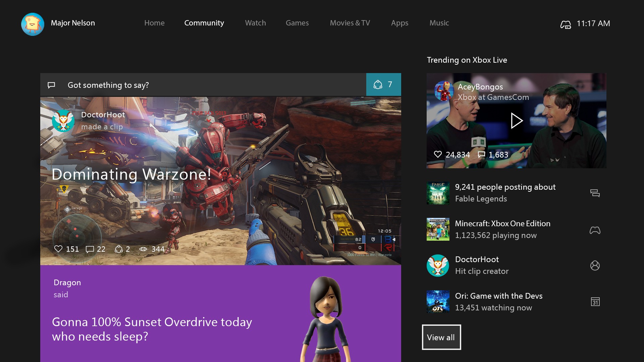
Task: Open the Games tab
Action: [297, 23]
